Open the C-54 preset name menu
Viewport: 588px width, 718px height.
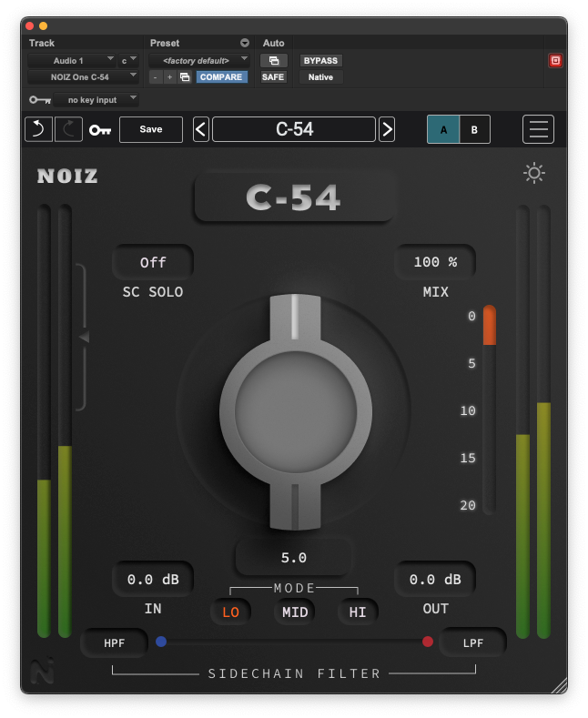tap(294, 129)
